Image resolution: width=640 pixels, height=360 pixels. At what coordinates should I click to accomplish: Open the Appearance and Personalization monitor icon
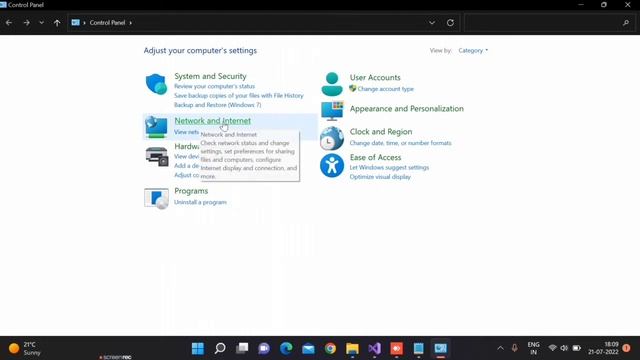pos(332,111)
